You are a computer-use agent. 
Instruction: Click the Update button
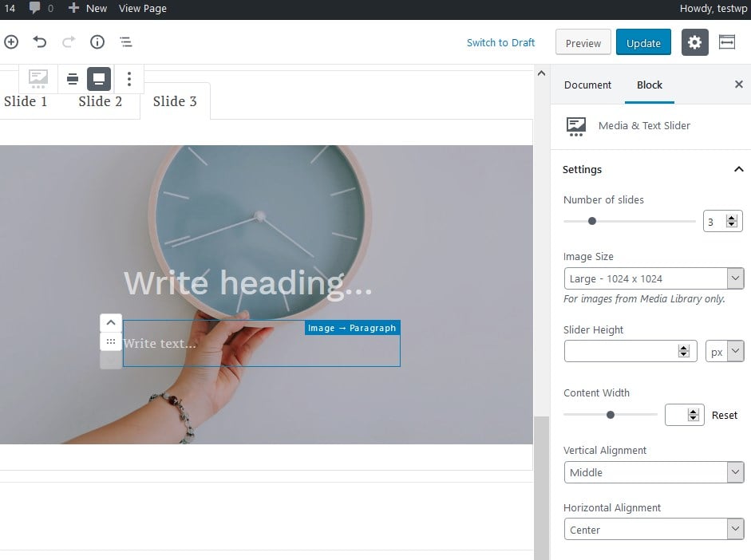pos(643,43)
